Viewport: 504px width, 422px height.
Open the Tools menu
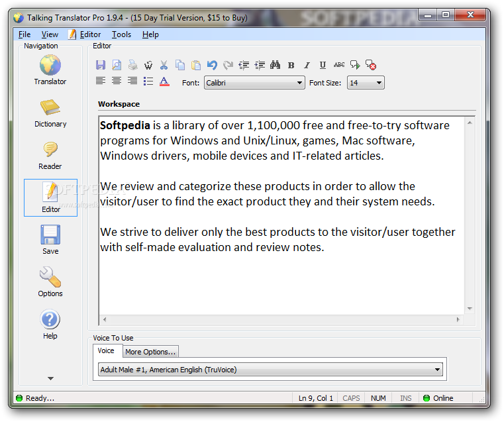click(121, 34)
